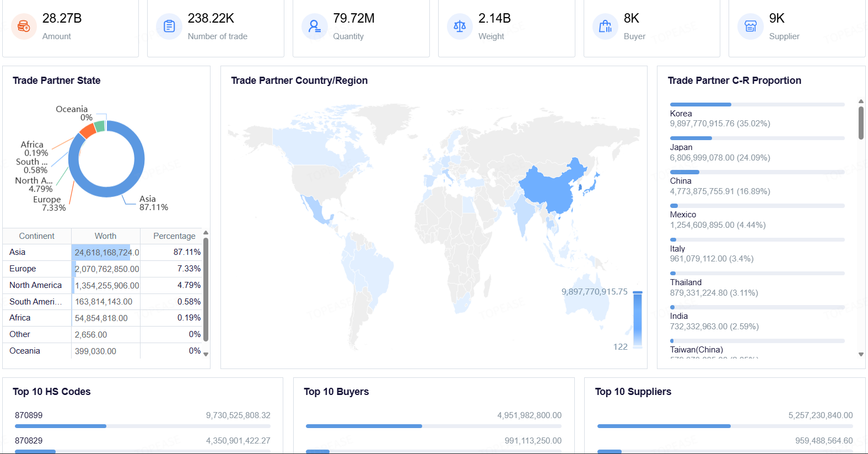
Task: Select the Asia row in continent table
Action: [x=103, y=252]
